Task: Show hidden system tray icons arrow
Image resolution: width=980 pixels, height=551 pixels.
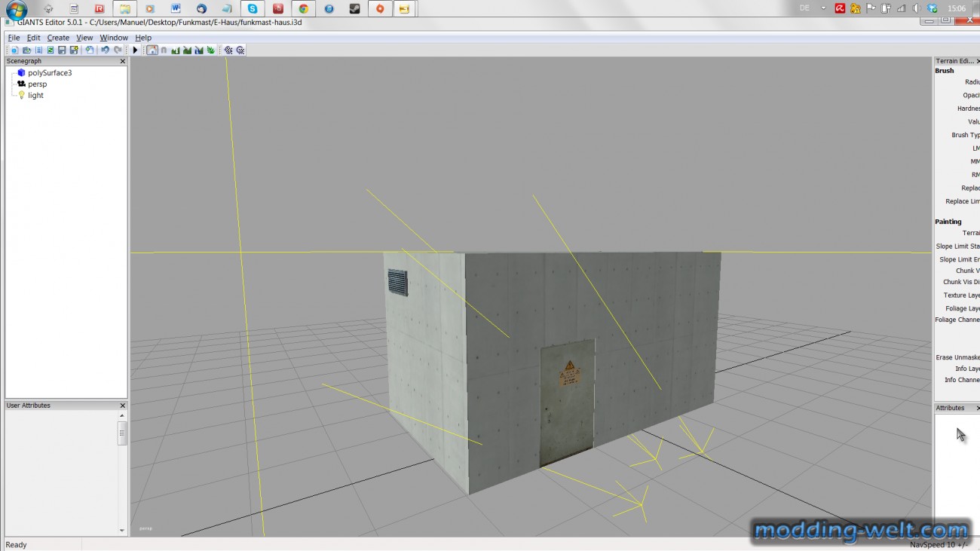Action: click(x=825, y=8)
